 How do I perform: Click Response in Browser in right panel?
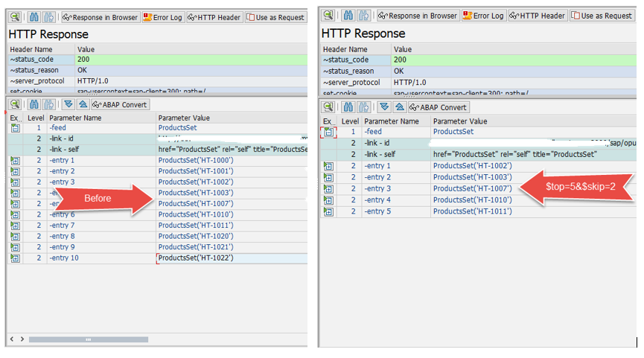[x=417, y=15]
